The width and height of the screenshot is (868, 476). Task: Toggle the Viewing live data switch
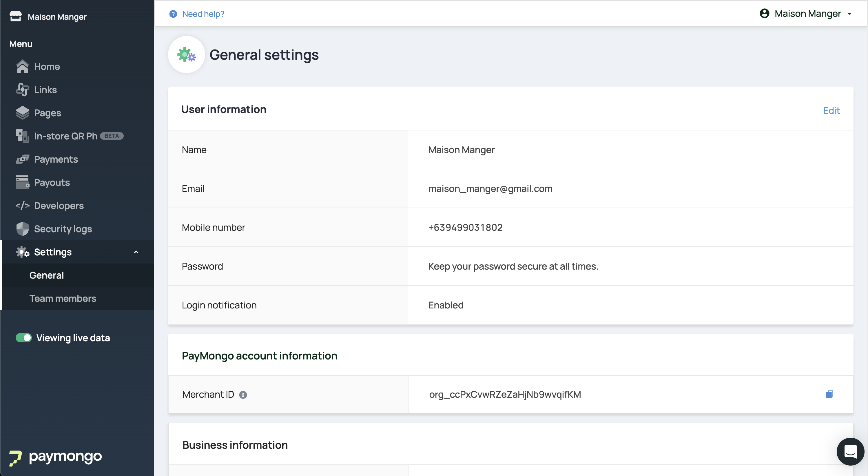[23, 338]
